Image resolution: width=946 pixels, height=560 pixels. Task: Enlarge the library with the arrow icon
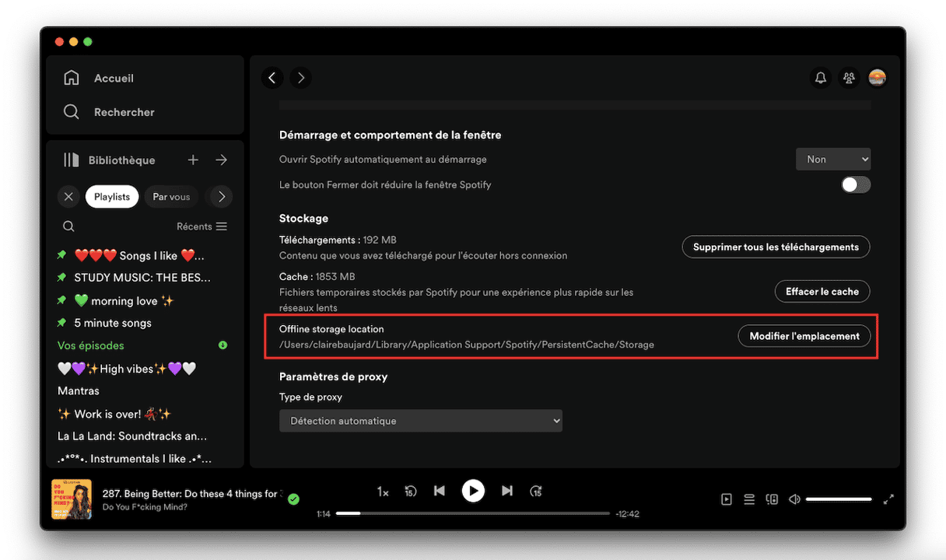pos(222,160)
